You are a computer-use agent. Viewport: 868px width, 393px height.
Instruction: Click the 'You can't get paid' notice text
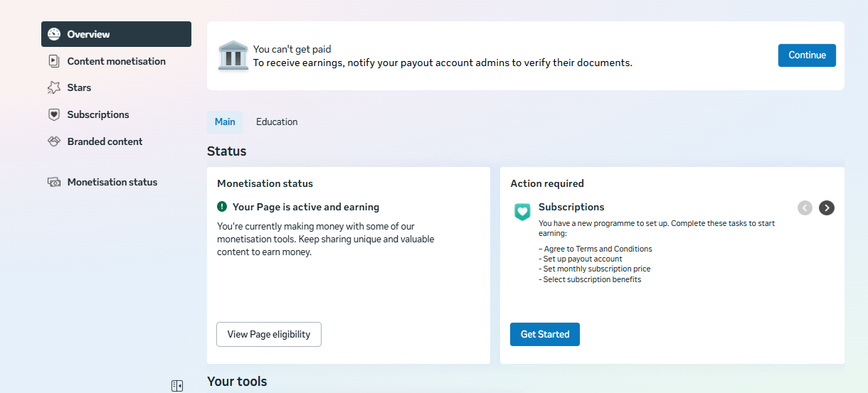pos(292,49)
